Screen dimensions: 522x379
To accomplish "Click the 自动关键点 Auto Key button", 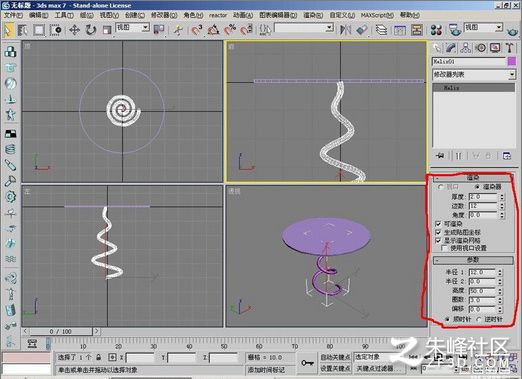I will point(335,357).
